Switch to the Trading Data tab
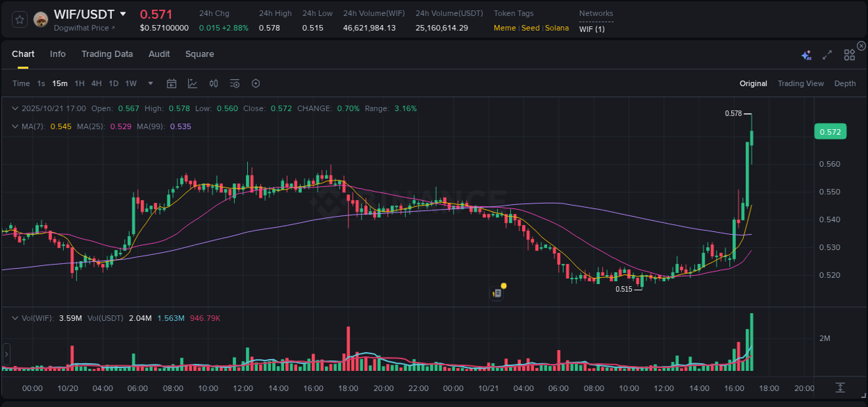The width and height of the screenshot is (868, 407). click(107, 54)
